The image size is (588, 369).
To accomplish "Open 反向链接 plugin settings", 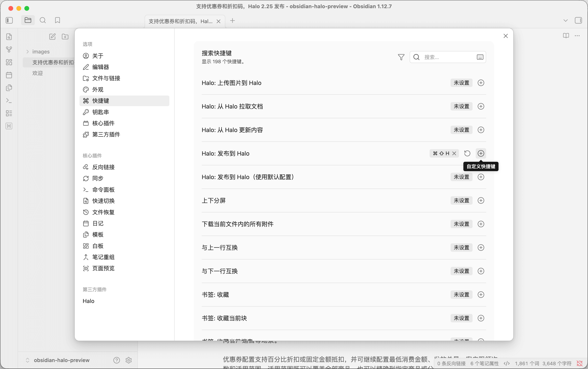I will (x=124, y=167).
